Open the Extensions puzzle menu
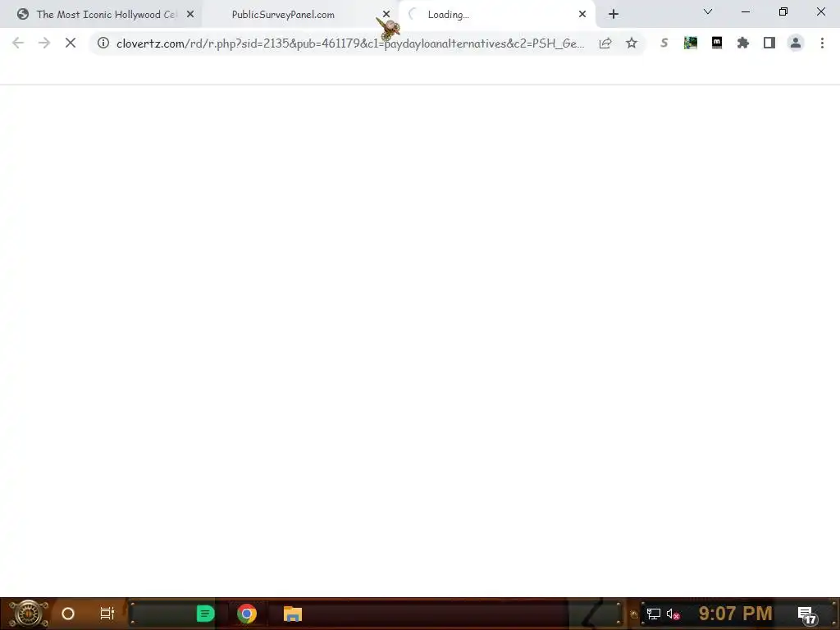 tap(743, 43)
